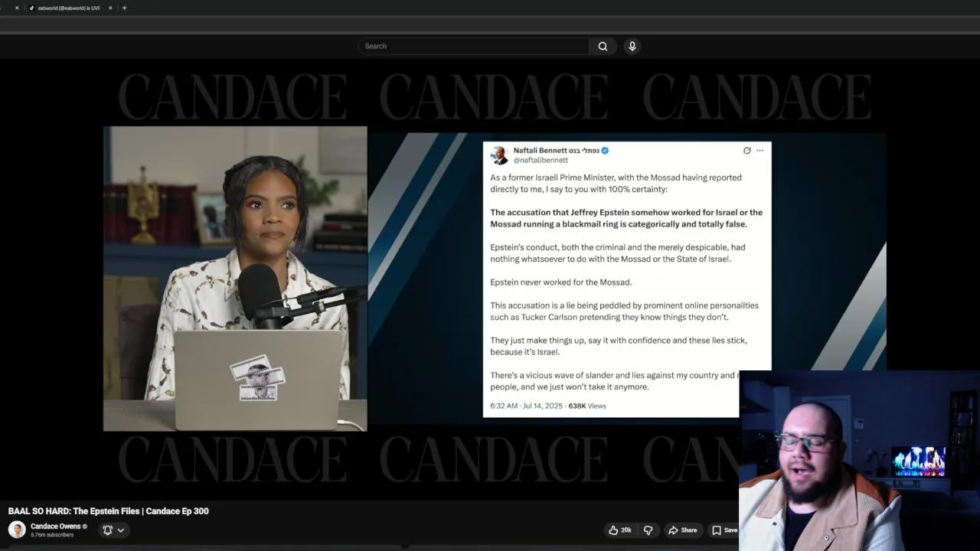980x551 pixels.
Task: Click the Tucker Carlson sentence in tweet
Action: 624,311
